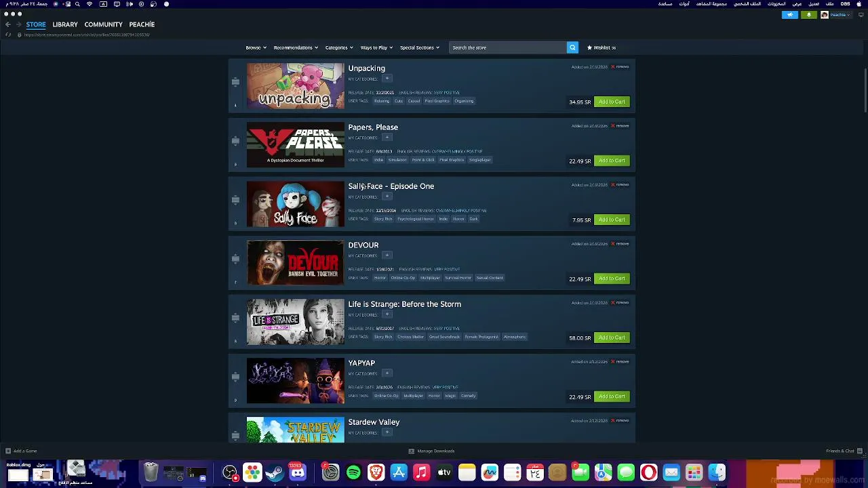The height and width of the screenshot is (488, 868).
Task: Click the drag handle for Sally Face
Action: click(235, 200)
